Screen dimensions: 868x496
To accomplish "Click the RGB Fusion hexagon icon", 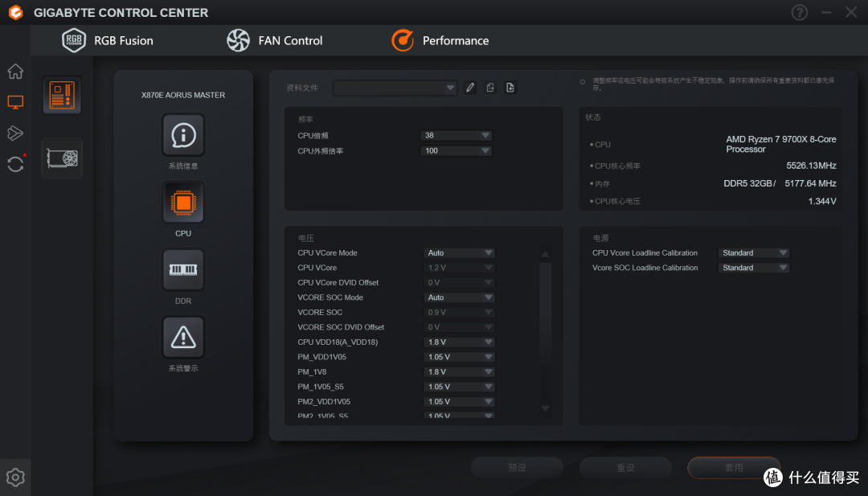I will coord(74,40).
